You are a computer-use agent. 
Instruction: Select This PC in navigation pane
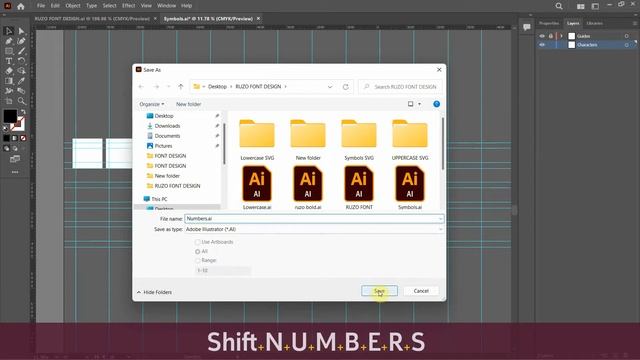[x=159, y=199]
